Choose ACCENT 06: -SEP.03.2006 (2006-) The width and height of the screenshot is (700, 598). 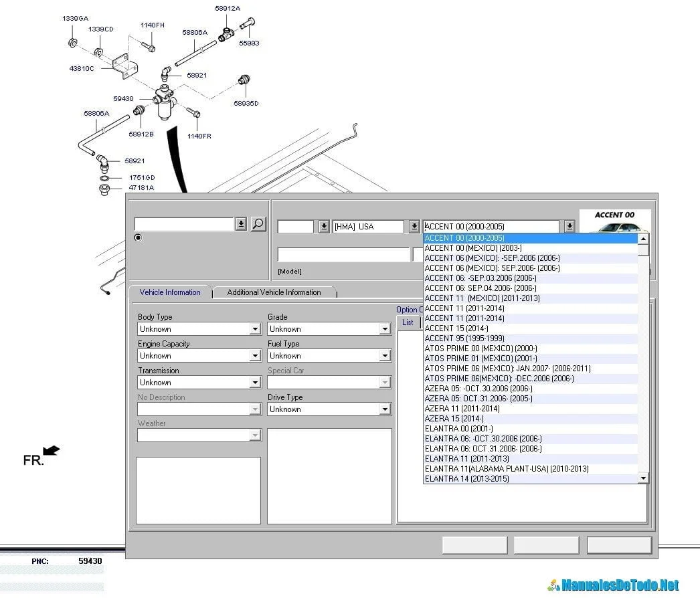tap(531, 278)
